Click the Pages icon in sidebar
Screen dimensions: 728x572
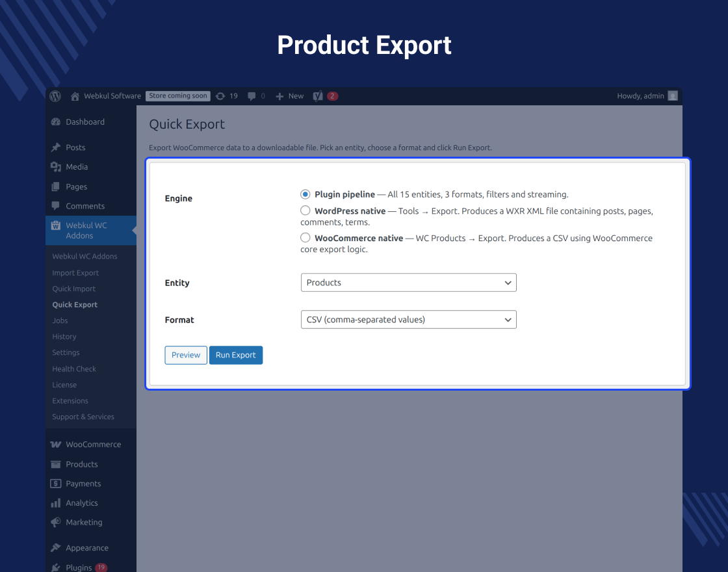pyautogui.click(x=56, y=187)
